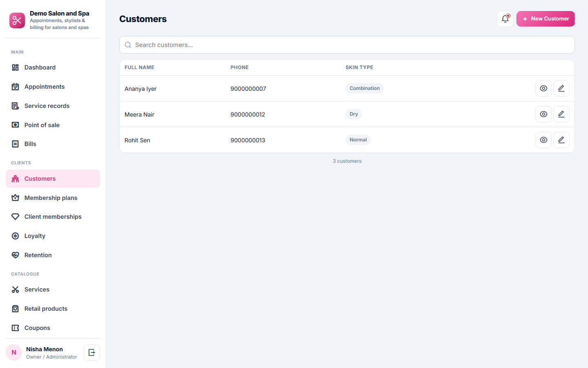Click the Skin Type column header
588x368 pixels.
pos(359,67)
